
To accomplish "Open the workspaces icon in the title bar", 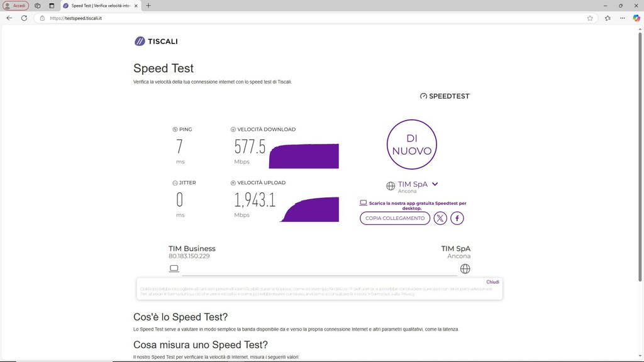I will [x=38, y=6].
